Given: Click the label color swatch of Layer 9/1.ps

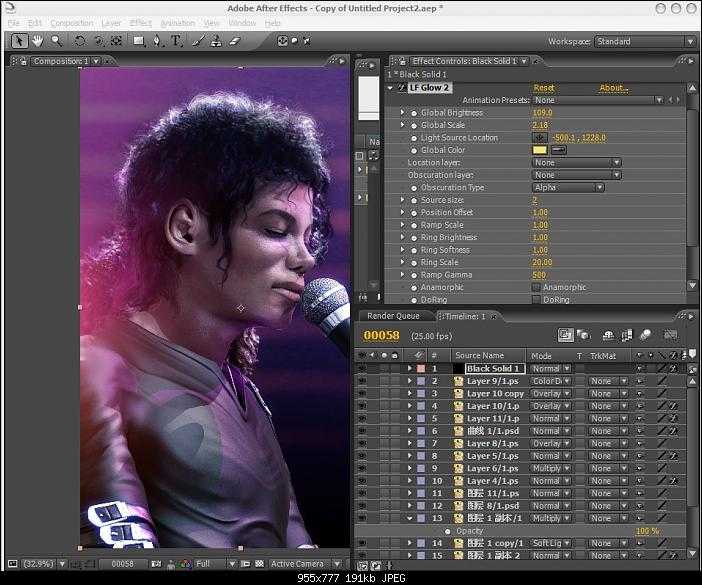Looking at the screenshot, I should (421, 381).
